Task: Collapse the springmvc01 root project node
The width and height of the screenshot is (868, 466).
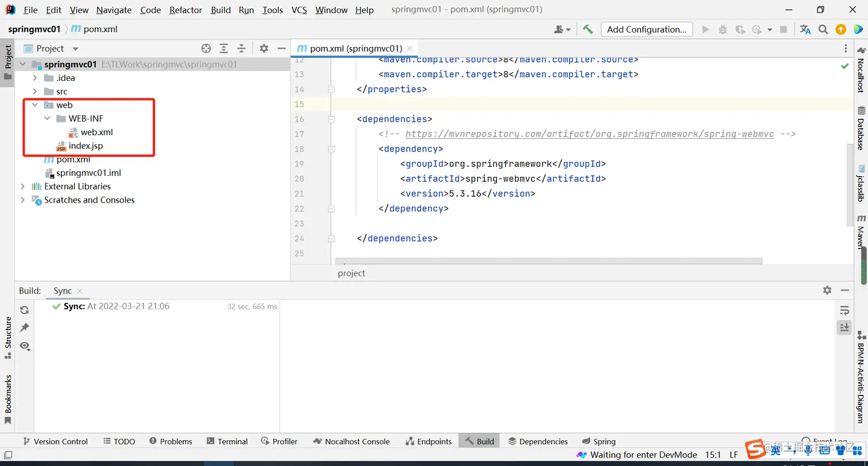Action: pyautogui.click(x=23, y=64)
